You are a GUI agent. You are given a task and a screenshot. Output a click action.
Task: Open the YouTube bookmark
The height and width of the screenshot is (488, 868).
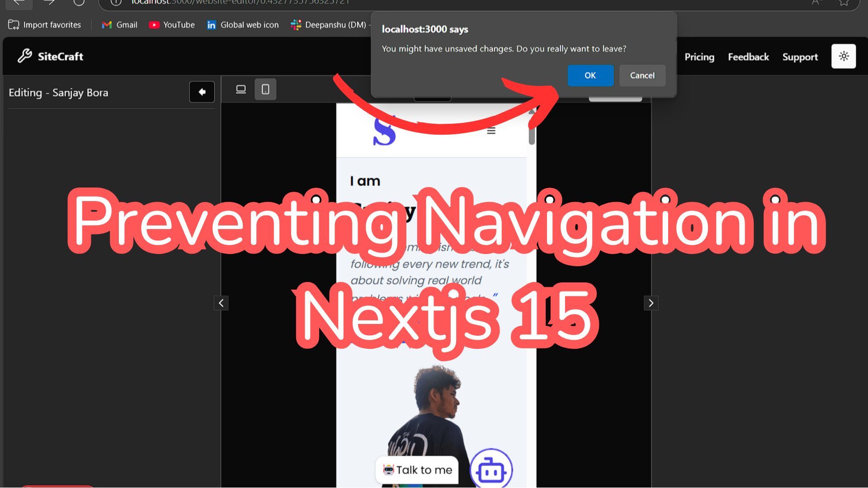coord(172,25)
